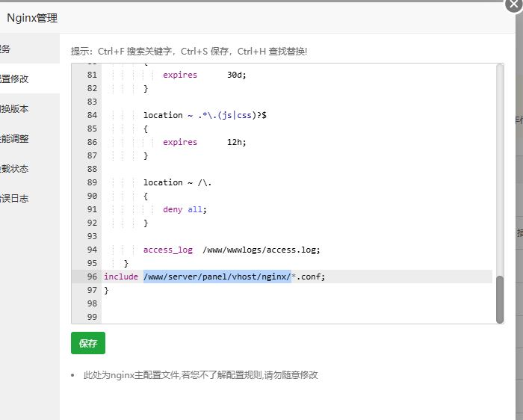This screenshot has width=523, height=420.
Task: Open the 负载状态 tab
Action: 30,169
